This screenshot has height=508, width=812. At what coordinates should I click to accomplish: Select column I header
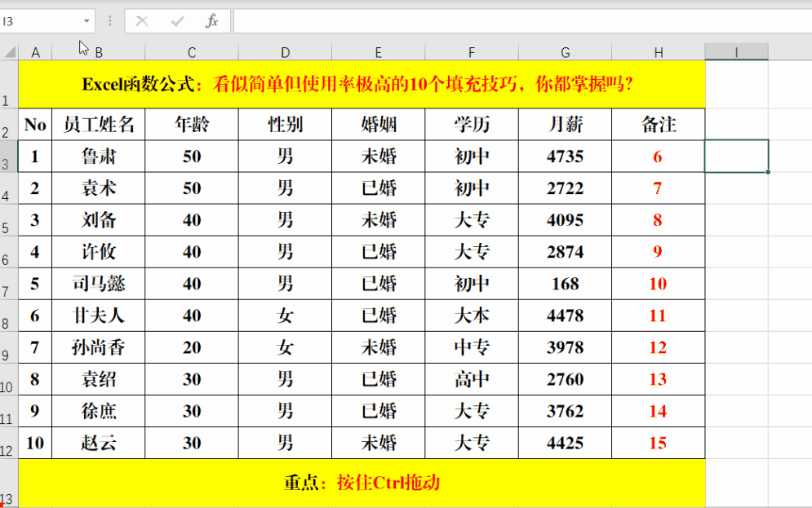(x=736, y=52)
